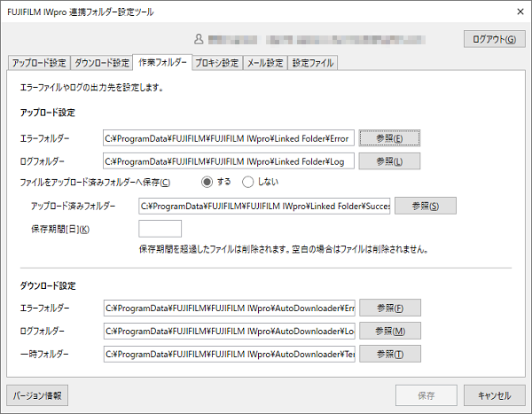
Task: Open the プロキシ設定 tab
Action: point(217,63)
